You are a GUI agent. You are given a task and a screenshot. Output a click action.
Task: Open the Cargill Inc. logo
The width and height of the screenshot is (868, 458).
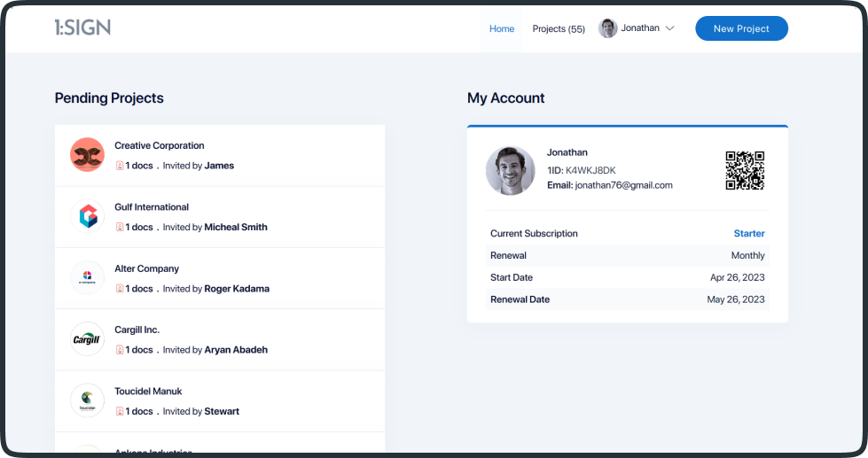click(88, 339)
